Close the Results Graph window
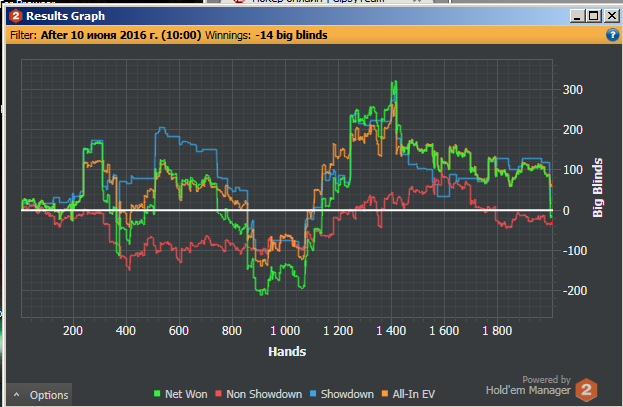 (x=611, y=16)
